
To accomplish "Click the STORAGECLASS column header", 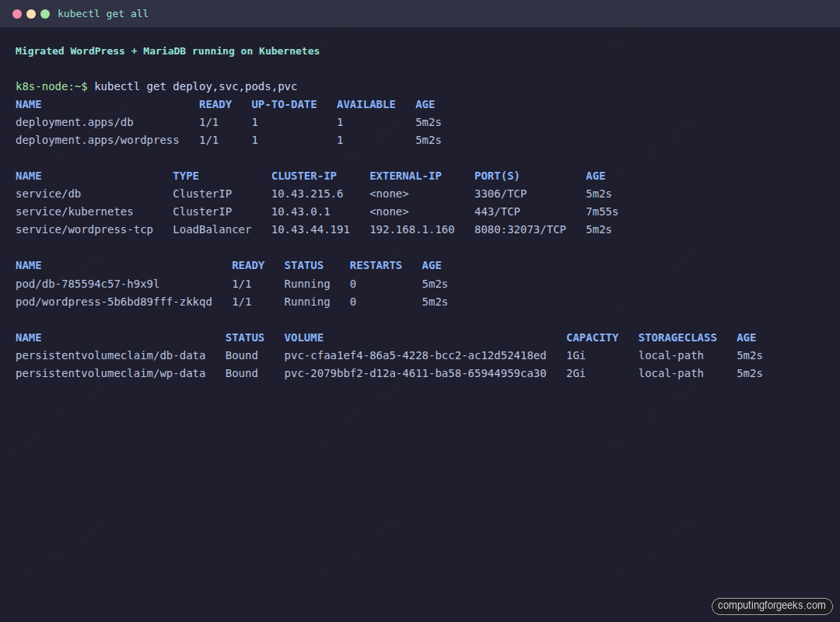I will tap(677, 337).
